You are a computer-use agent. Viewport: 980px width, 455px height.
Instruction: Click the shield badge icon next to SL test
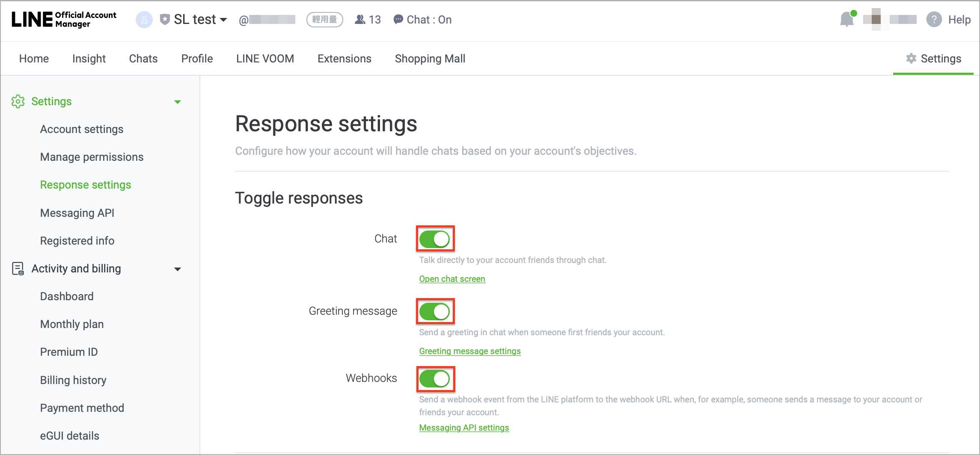pos(165,20)
